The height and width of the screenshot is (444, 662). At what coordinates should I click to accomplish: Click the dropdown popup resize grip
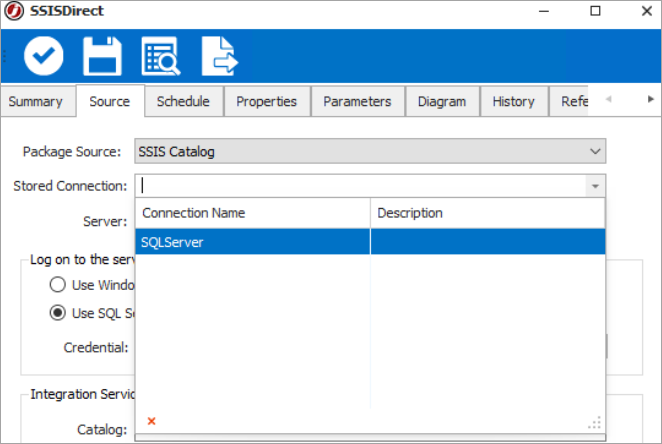point(594,422)
